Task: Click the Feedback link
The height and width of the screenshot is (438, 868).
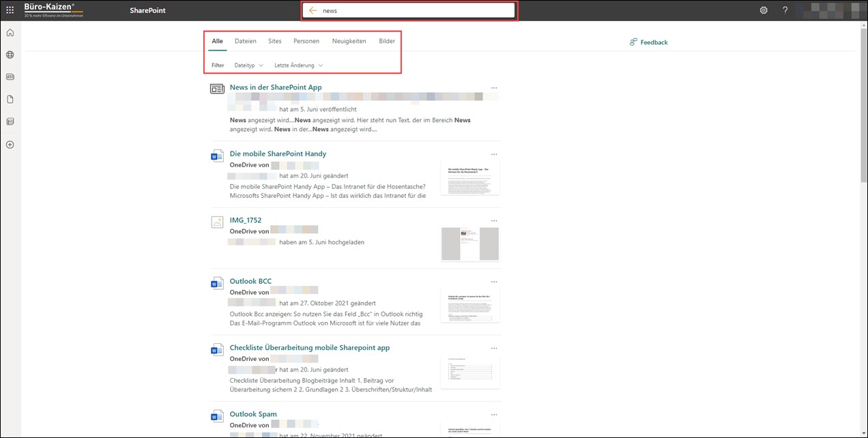Action: [x=654, y=42]
